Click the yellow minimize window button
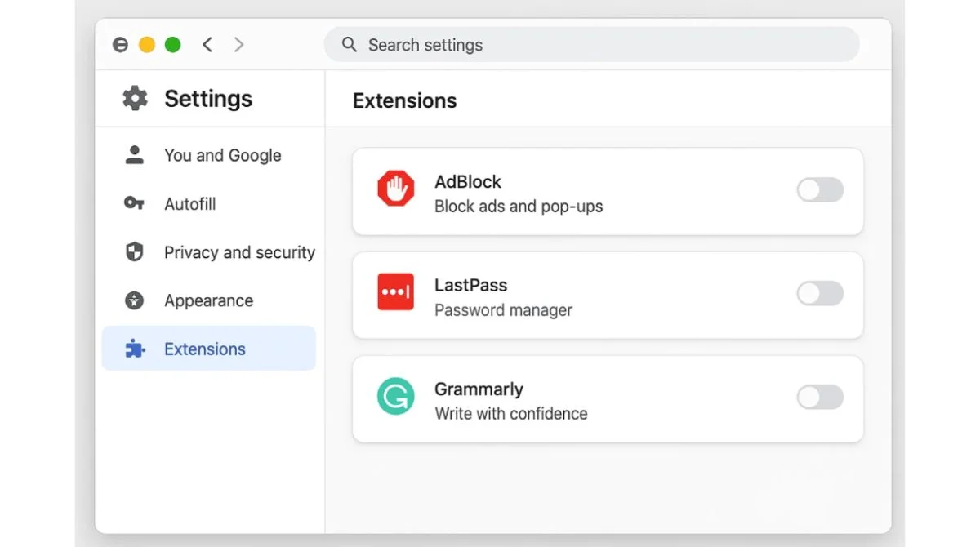Viewport: 980px width, 547px height. [x=147, y=45]
